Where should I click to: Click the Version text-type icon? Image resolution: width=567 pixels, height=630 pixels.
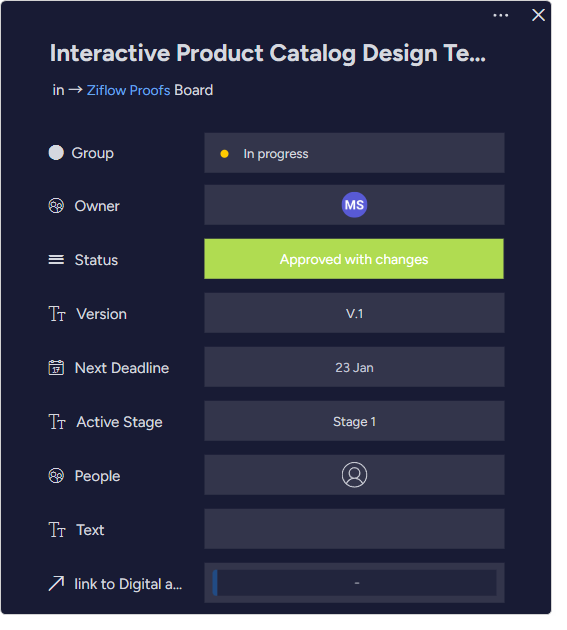(x=57, y=314)
